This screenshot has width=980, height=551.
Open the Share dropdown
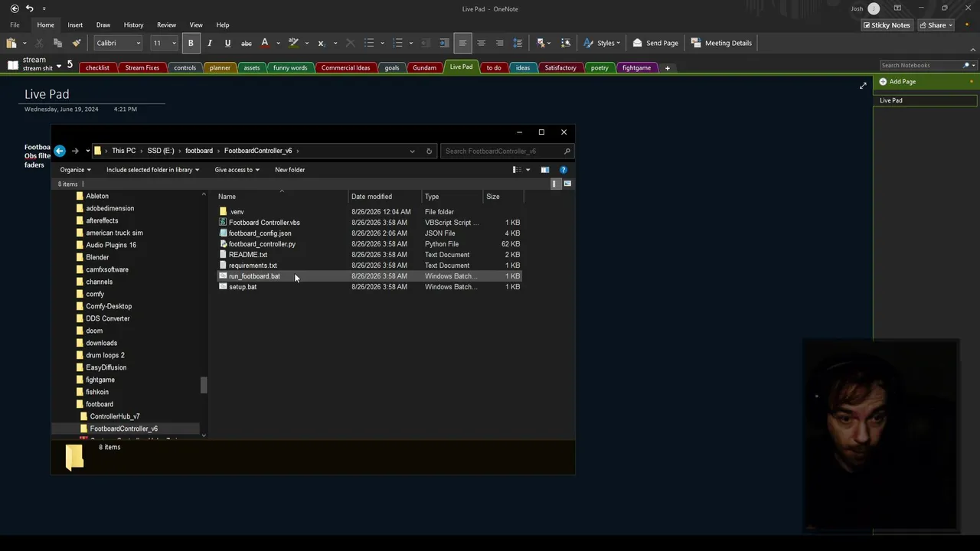point(936,25)
